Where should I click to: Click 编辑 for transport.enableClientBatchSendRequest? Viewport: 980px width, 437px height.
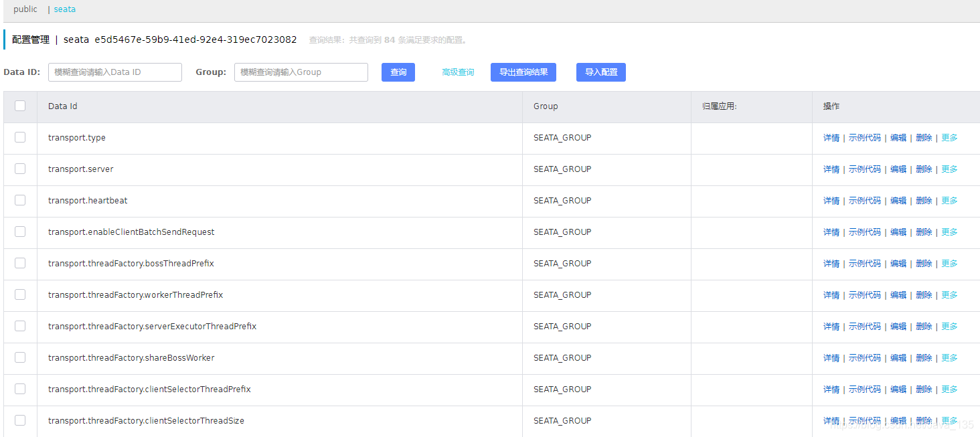[x=898, y=232]
